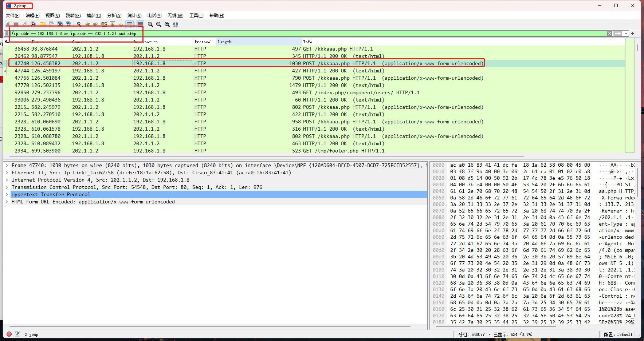
Task: Expand Hypertext Transfer Protocol section
Action: tap(7, 194)
